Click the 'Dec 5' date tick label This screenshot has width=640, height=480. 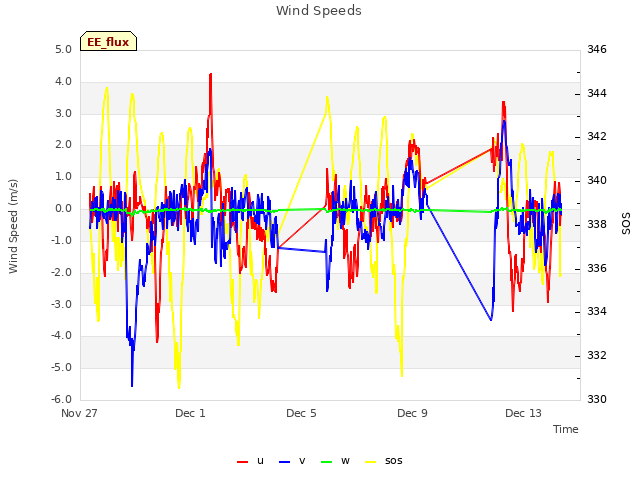(x=301, y=413)
